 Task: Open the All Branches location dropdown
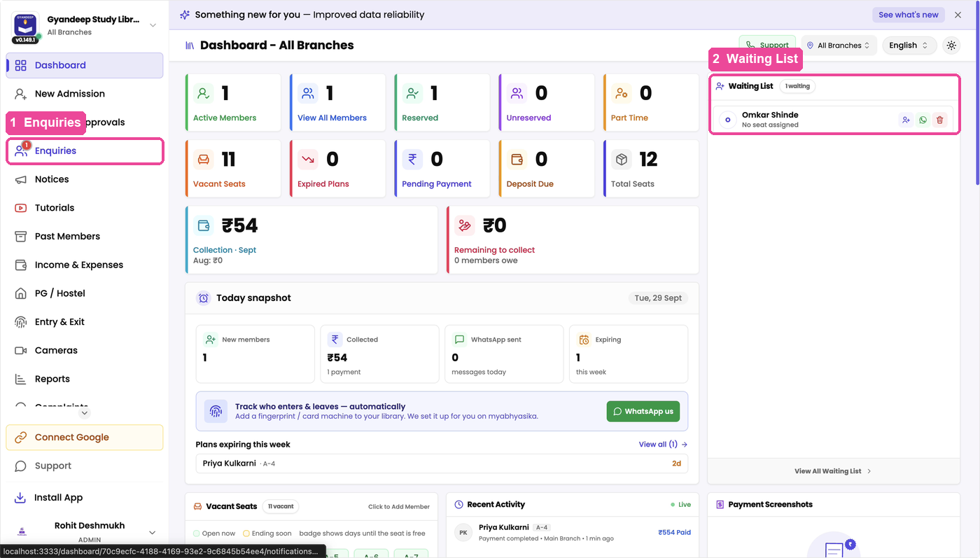pos(838,46)
